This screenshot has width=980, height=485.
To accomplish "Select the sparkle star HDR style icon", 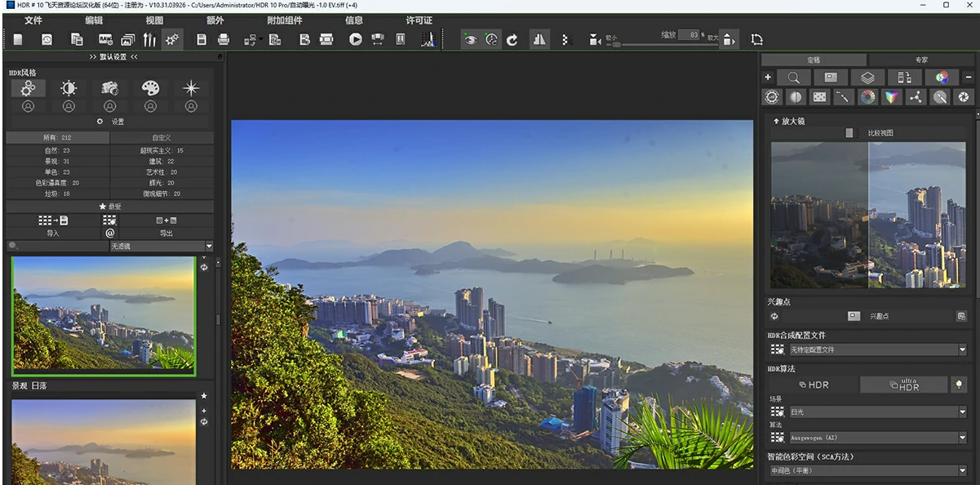I will pyautogui.click(x=191, y=88).
